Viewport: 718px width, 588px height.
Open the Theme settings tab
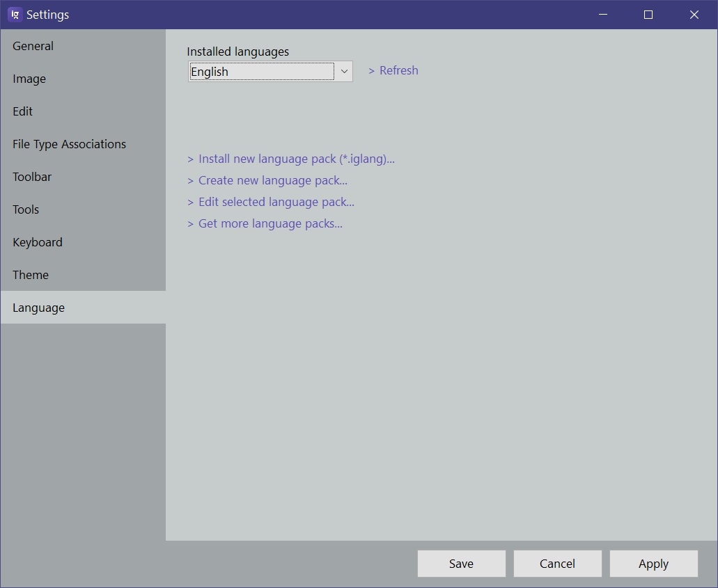coord(83,275)
